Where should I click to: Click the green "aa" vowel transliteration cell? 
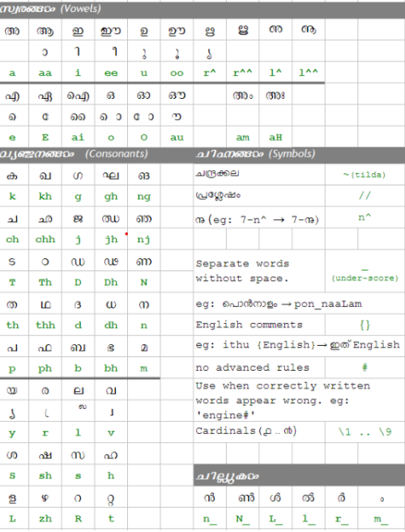(x=45, y=73)
